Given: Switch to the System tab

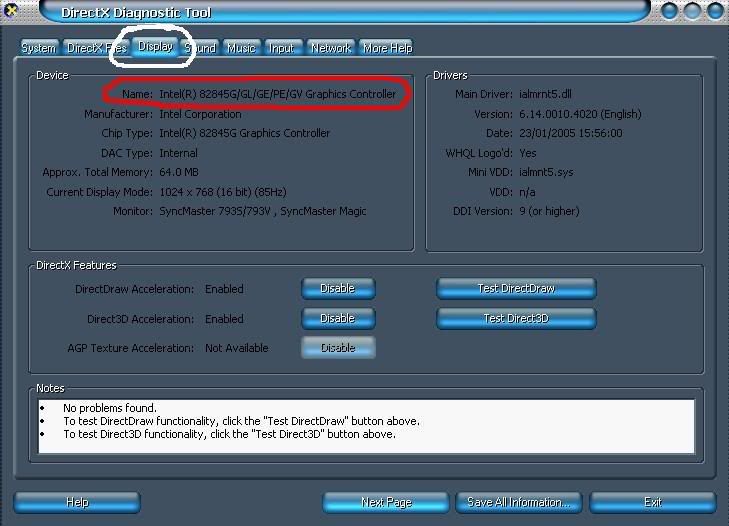Looking at the screenshot, I should (x=39, y=48).
